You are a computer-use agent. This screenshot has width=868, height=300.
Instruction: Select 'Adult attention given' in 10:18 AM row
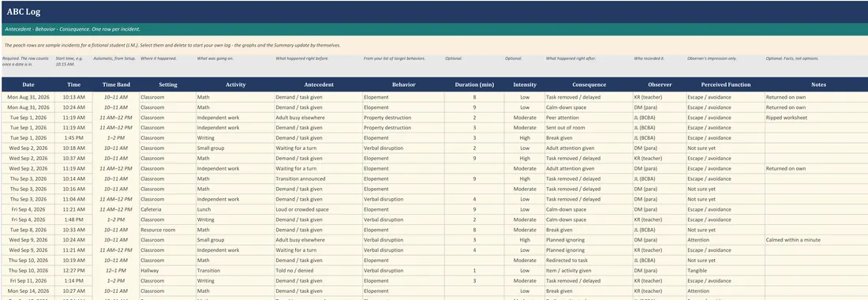[589, 148]
